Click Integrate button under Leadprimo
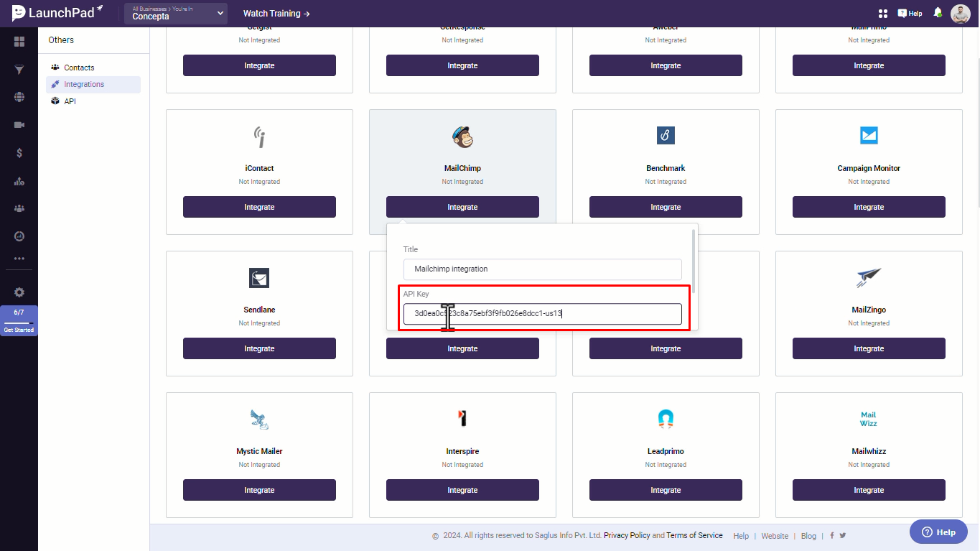 (666, 490)
